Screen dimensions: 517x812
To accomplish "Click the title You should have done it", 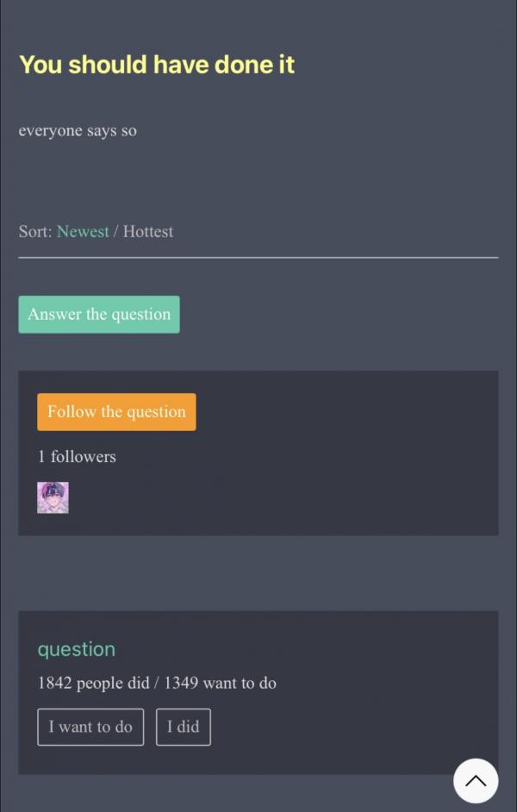I will coord(157,65).
